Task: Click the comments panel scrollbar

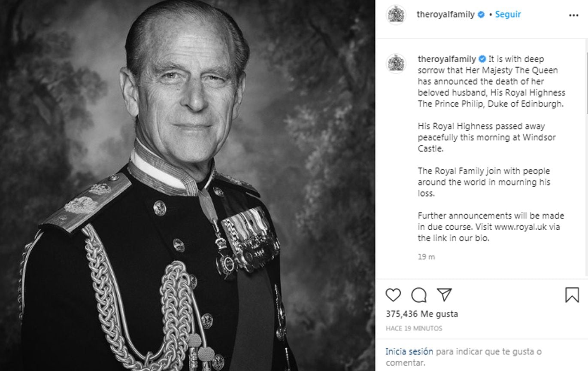Action: pyautogui.click(x=586, y=159)
